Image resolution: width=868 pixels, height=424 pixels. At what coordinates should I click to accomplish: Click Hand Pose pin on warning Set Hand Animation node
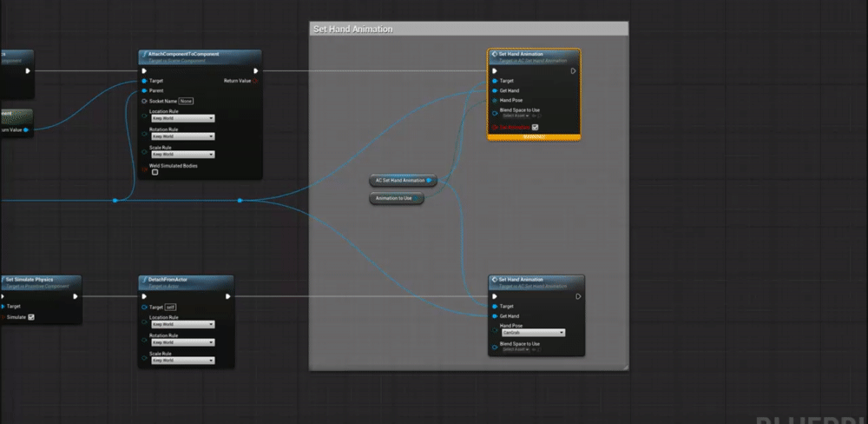click(495, 100)
